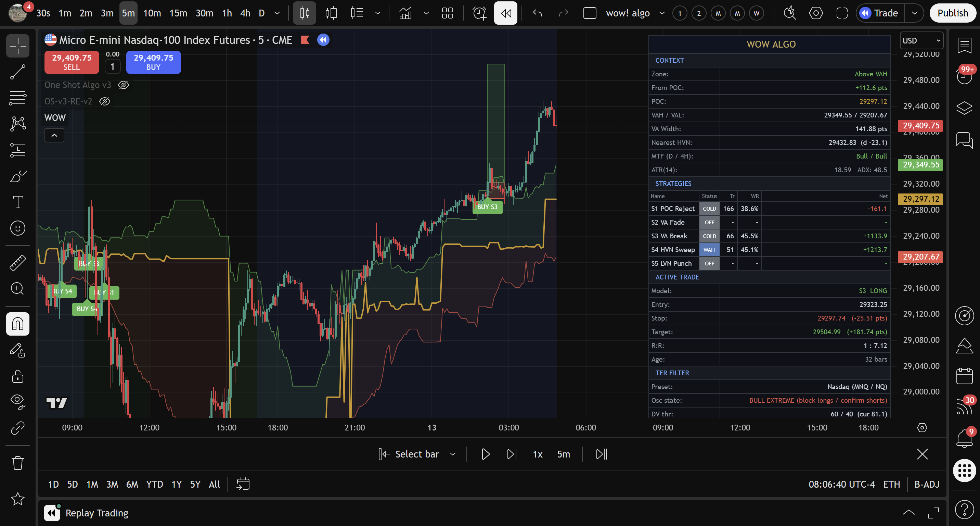Select the text annotation tool
The width and height of the screenshot is (980, 526).
[x=17, y=202]
